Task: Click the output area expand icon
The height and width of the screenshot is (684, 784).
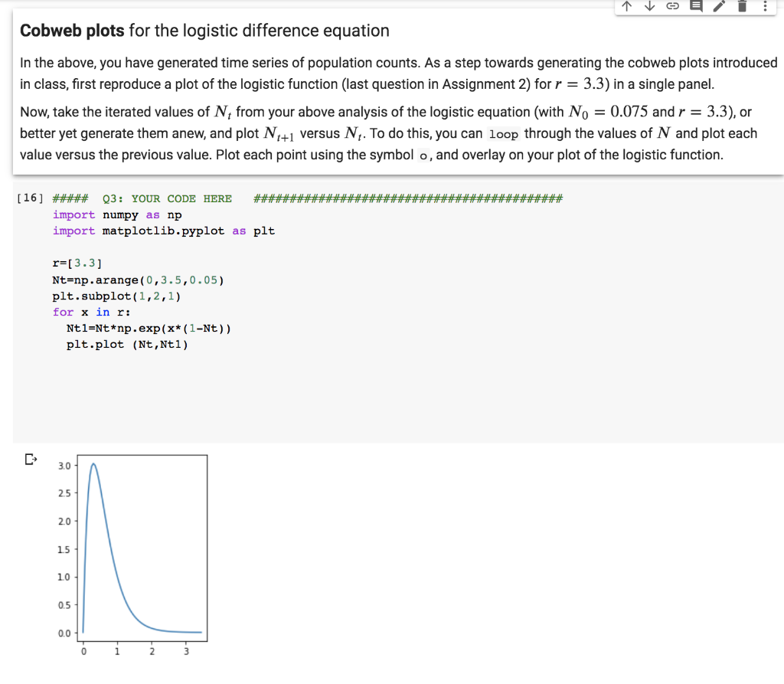Action: [x=29, y=458]
